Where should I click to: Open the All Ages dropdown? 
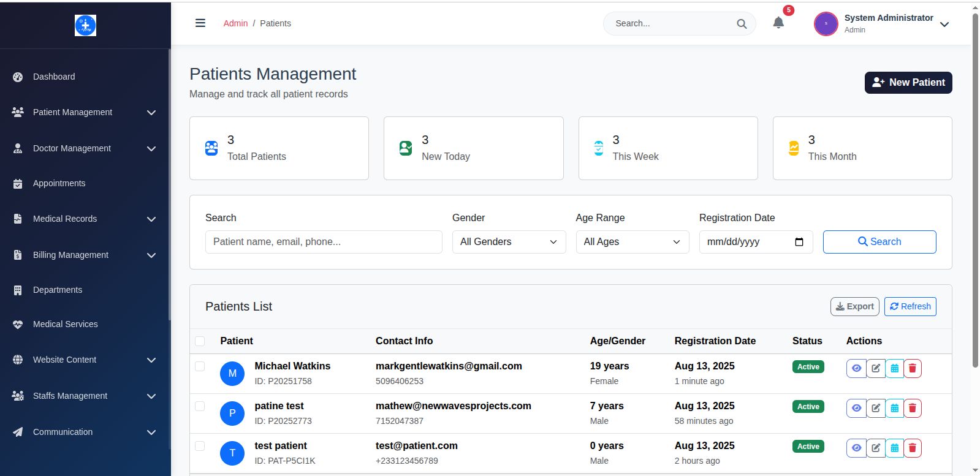pos(632,242)
